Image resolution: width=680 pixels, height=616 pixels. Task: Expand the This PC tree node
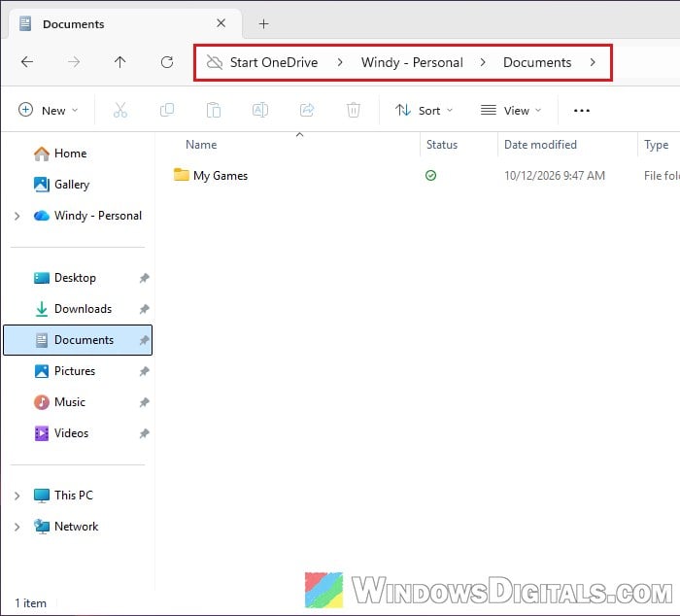tap(17, 496)
